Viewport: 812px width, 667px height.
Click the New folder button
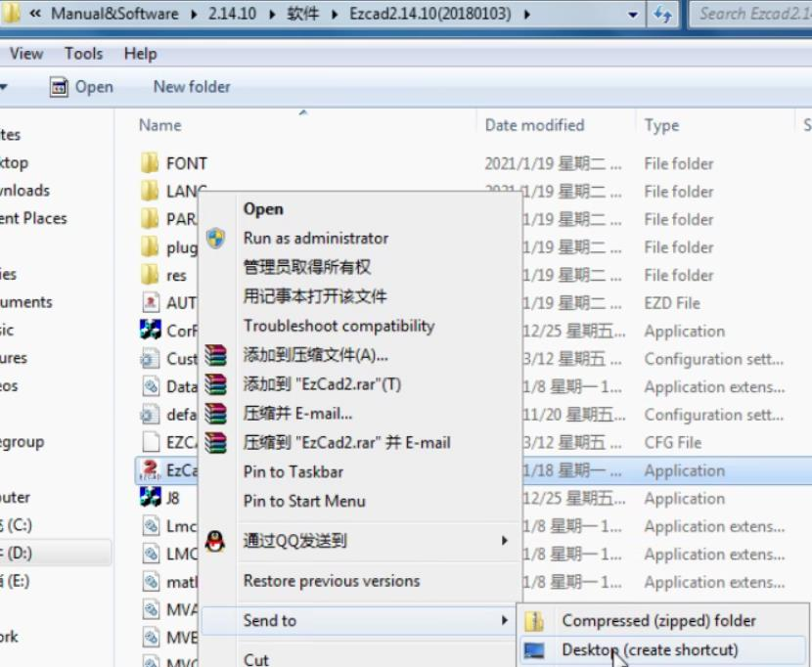pos(192,86)
